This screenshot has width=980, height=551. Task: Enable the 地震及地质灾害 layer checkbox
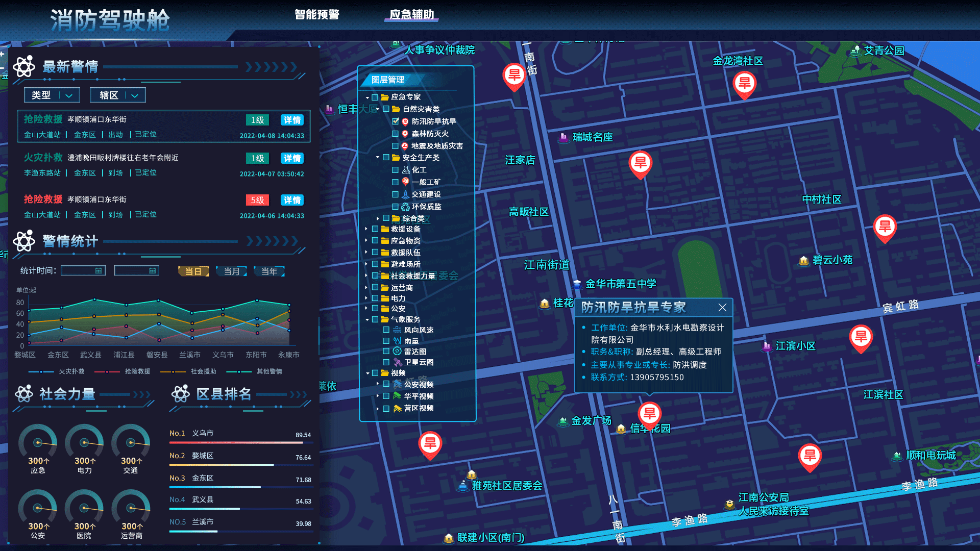click(x=395, y=145)
